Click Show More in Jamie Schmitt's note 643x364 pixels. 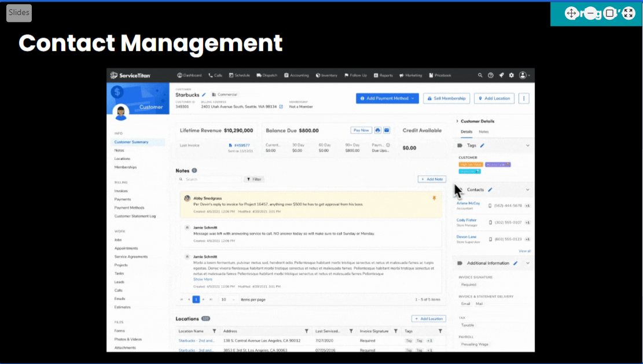203,279
